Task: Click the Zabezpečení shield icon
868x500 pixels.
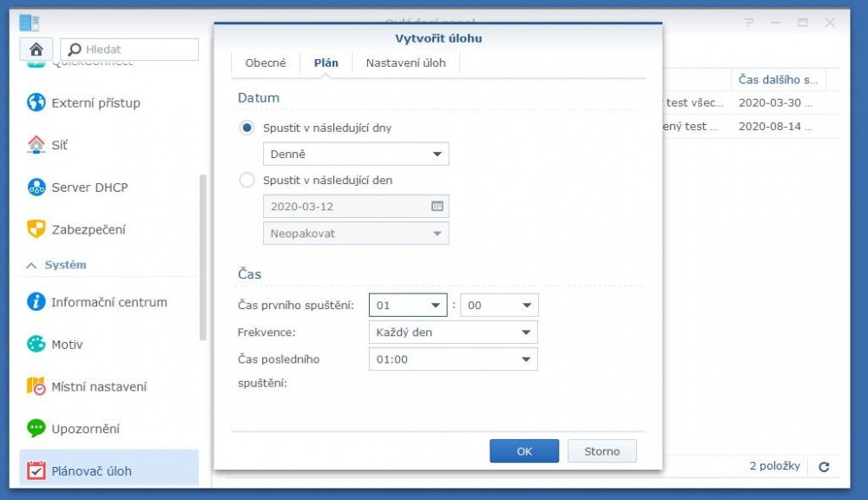Action: [x=36, y=230]
